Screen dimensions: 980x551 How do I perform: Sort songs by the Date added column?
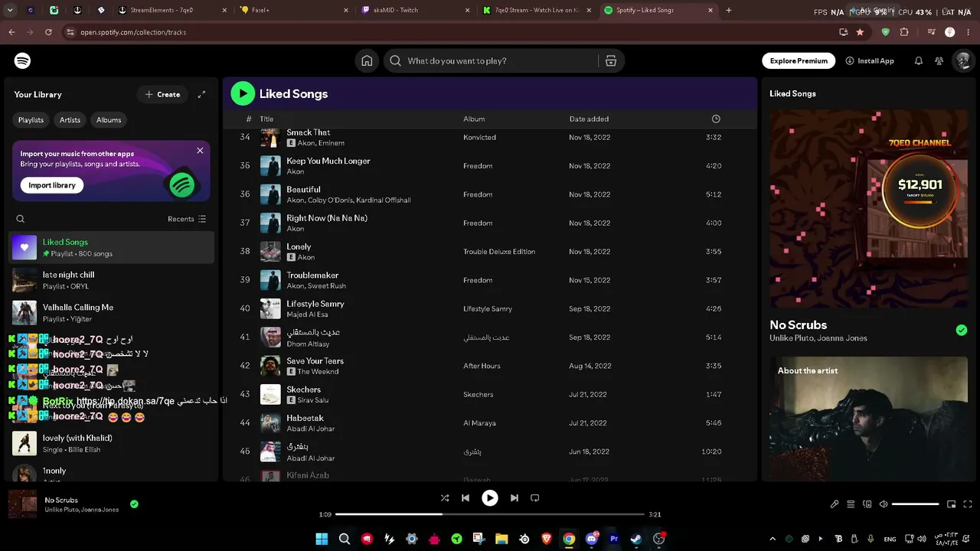tap(589, 119)
